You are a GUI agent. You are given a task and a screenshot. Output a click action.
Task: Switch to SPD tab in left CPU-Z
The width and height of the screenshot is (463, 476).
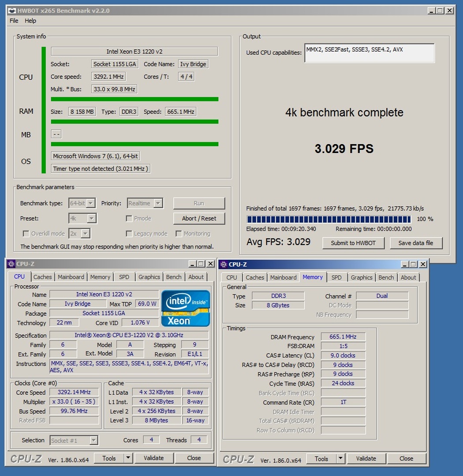point(124,277)
